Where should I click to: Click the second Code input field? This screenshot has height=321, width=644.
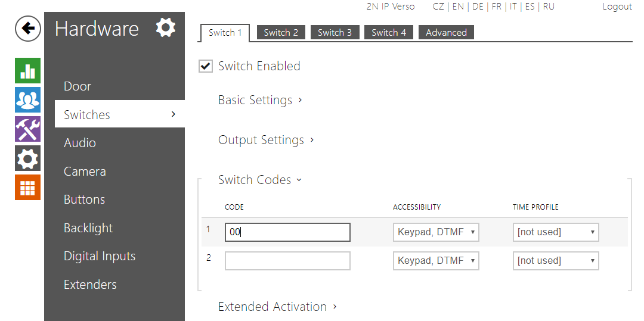tap(287, 261)
